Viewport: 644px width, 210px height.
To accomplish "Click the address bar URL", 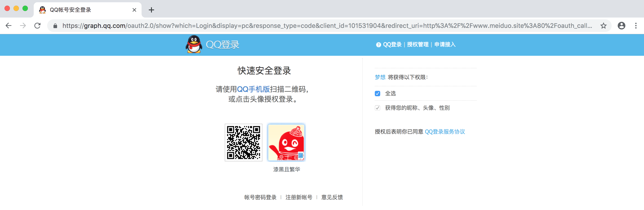I will click(x=327, y=26).
